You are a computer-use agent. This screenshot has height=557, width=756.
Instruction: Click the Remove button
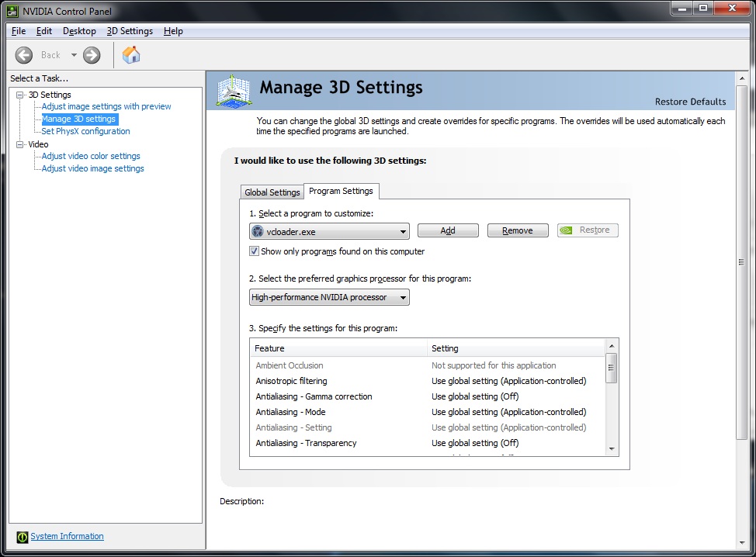point(518,230)
